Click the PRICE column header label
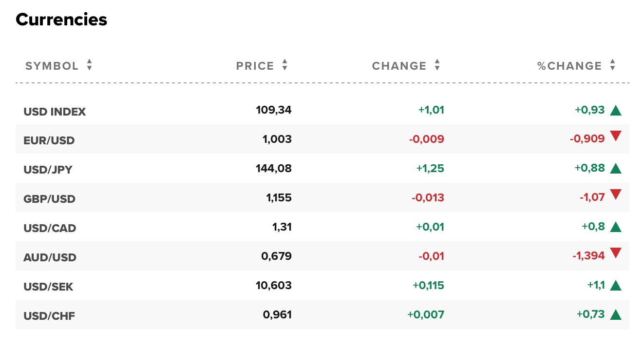 pyautogui.click(x=255, y=66)
